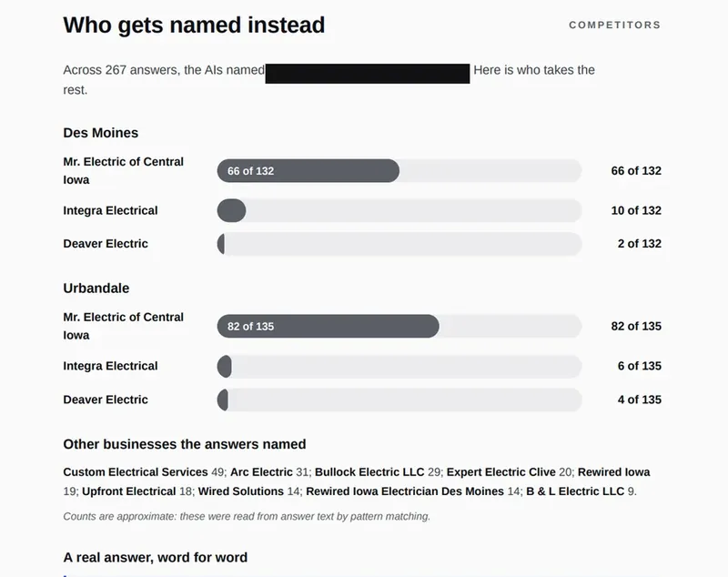Click the Des Moines Mr. Electric 66 of 132 bar
Image resolution: width=728 pixels, height=577 pixels.
pyautogui.click(x=399, y=171)
